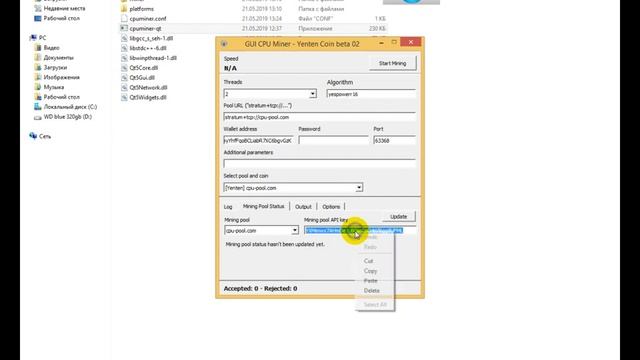640x360 pixels.
Task: Focus the Algorithm input field
Action: pyautogui.click(x=371, y=94)
